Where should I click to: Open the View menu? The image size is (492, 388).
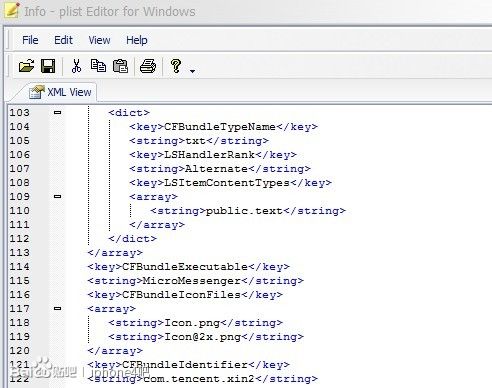coord(99,40)
